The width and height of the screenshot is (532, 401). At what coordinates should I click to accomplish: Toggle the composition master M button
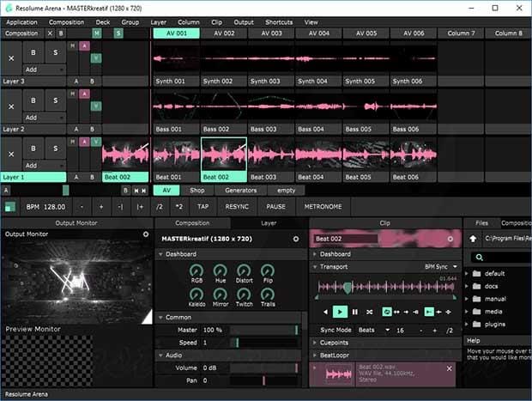click(x=97, y=33)
